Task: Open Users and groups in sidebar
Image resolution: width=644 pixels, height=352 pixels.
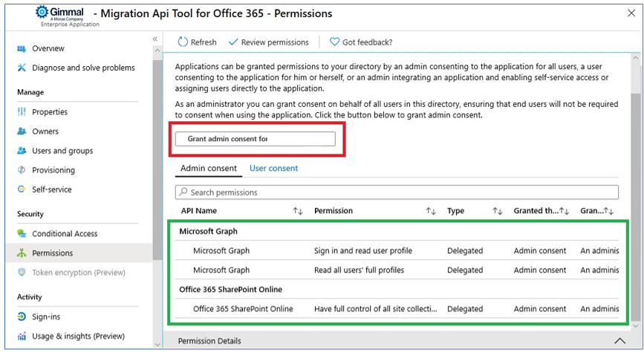Action: pyautogui.click(x=62, y=151)
